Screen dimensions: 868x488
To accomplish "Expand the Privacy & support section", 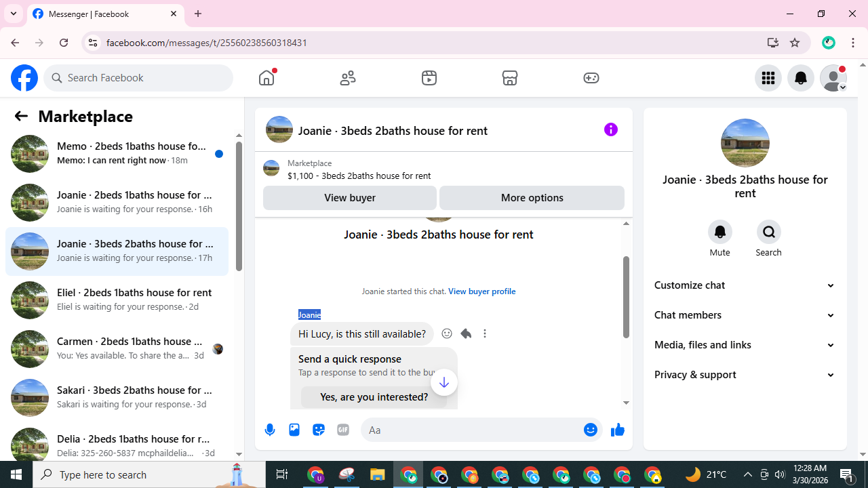I will (x=745, y=375).
